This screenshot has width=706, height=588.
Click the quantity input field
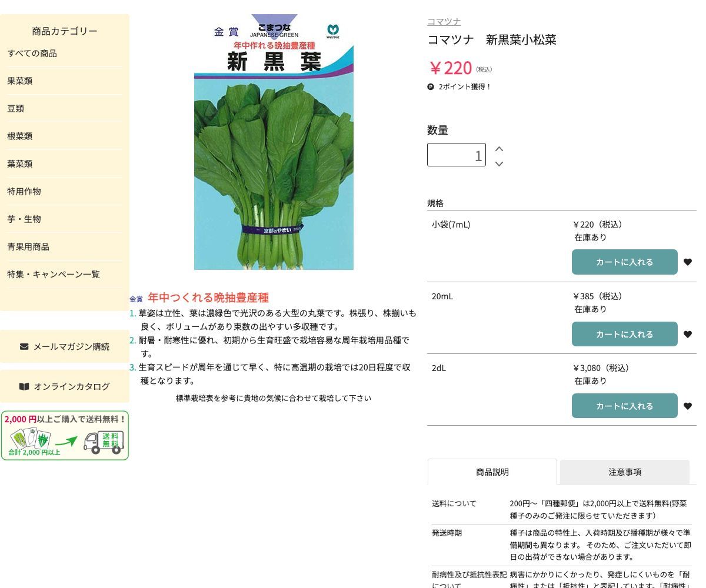pos(457,155)
